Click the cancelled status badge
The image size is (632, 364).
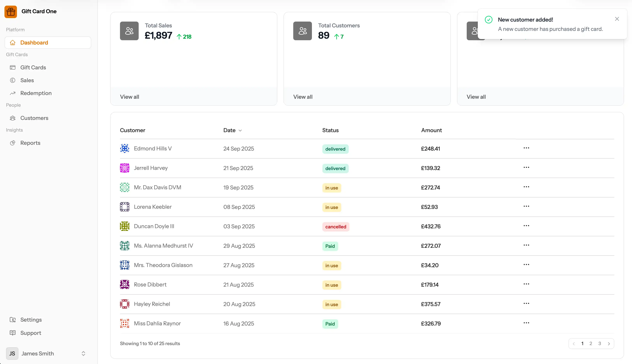tap(335, 227)
